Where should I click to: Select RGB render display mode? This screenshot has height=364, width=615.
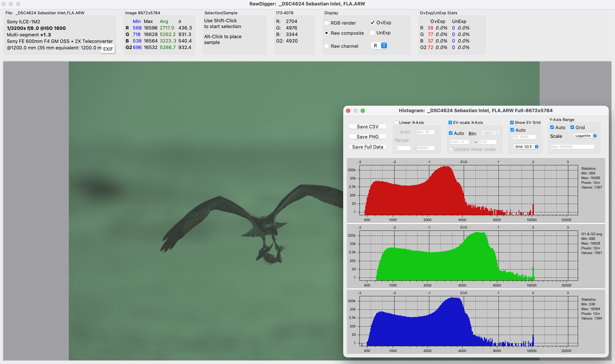pyautogui.click(x=327, y=23)
